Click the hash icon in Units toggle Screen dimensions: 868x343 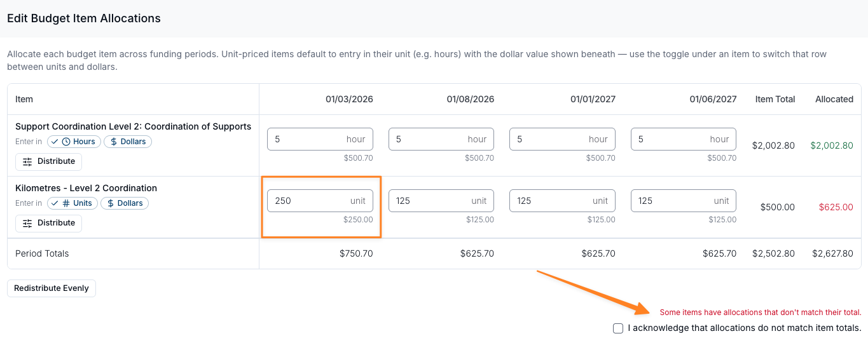66,203
